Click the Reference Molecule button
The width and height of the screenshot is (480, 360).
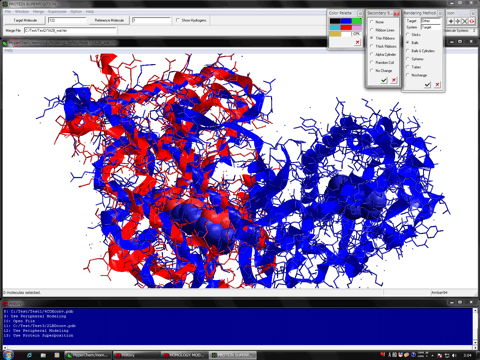109,20
